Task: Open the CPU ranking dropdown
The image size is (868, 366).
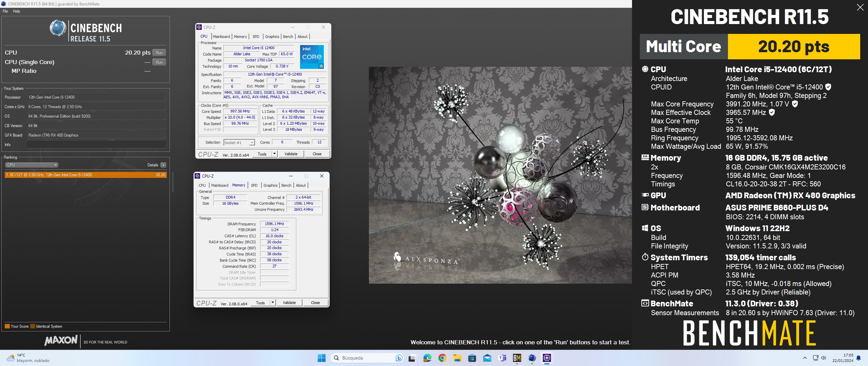Action: point(32,165)
